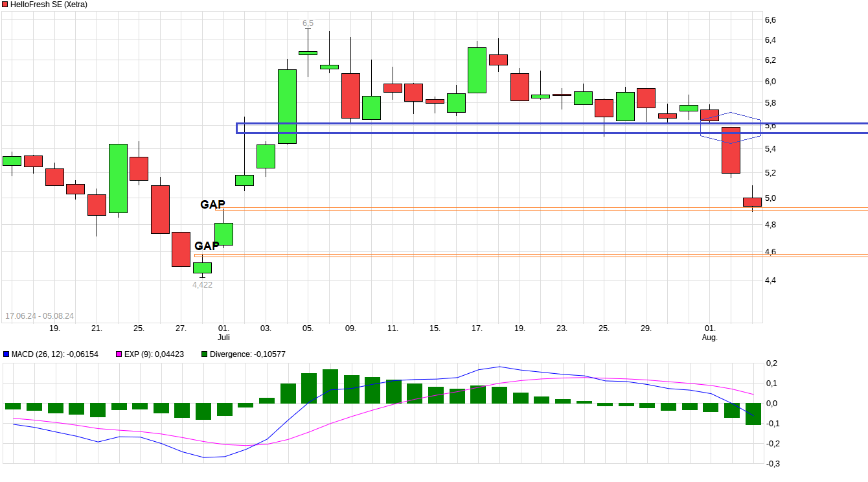Screen dimensions: 868x482
Task: Select the '4,422' low price label
Action: [x=202, y=284]
